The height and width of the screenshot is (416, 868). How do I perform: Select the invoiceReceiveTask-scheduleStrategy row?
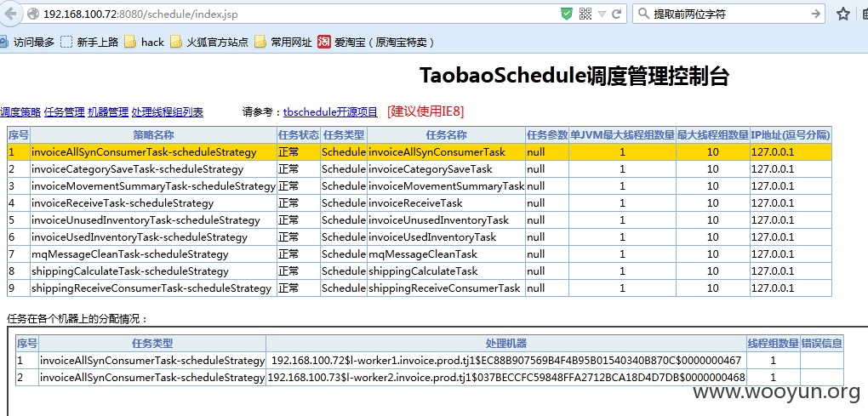[420, 203]
